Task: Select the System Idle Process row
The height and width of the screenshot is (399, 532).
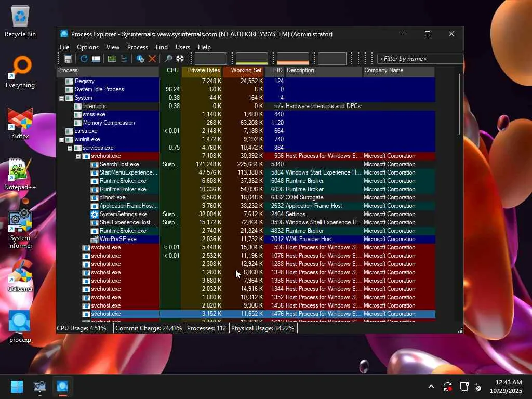Action: pyautogui.click(x=246, y=89)
